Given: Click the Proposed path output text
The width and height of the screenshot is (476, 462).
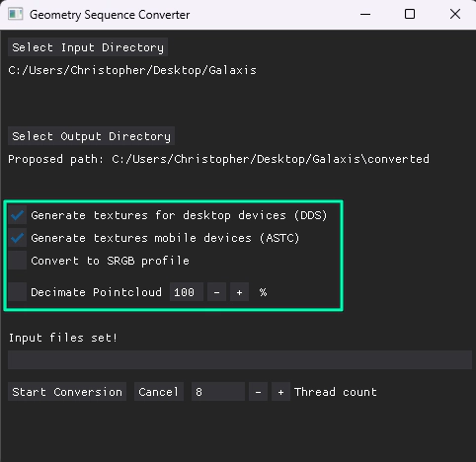Looking at the screenshot, I should (x=218, y=159).
